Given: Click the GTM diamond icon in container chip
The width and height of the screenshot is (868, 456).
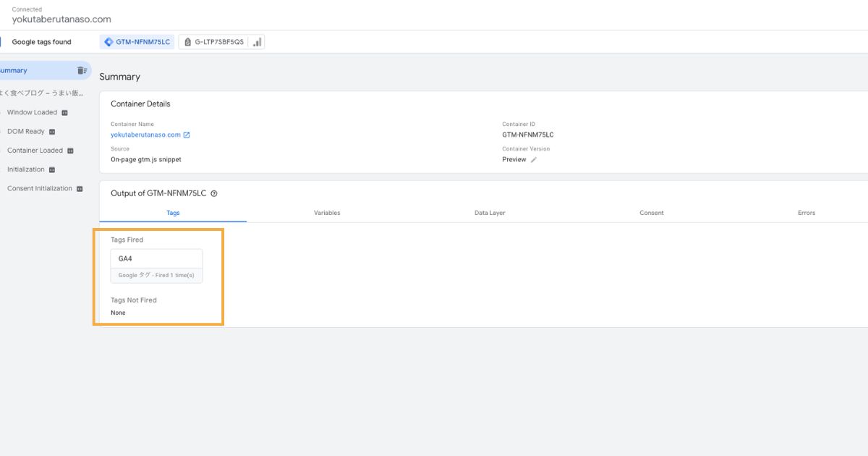Looking at the screenshot, I should tap(109, 42).
